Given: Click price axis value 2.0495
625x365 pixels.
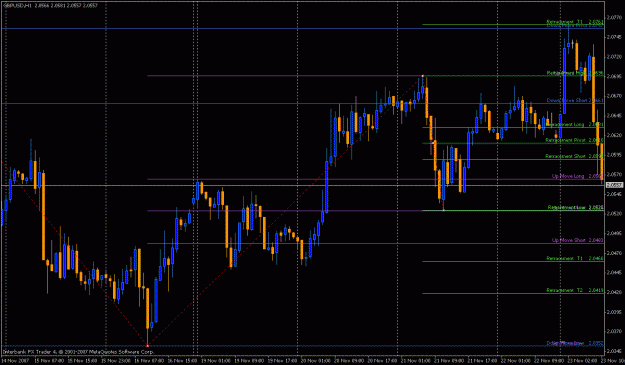Looking at the screenshot, I should pyautogui.click(x=614, y=233).
